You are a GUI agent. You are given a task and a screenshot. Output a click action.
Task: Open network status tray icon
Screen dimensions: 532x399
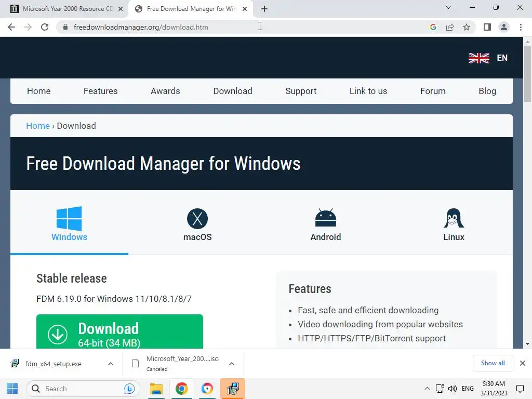coord(440,389)
